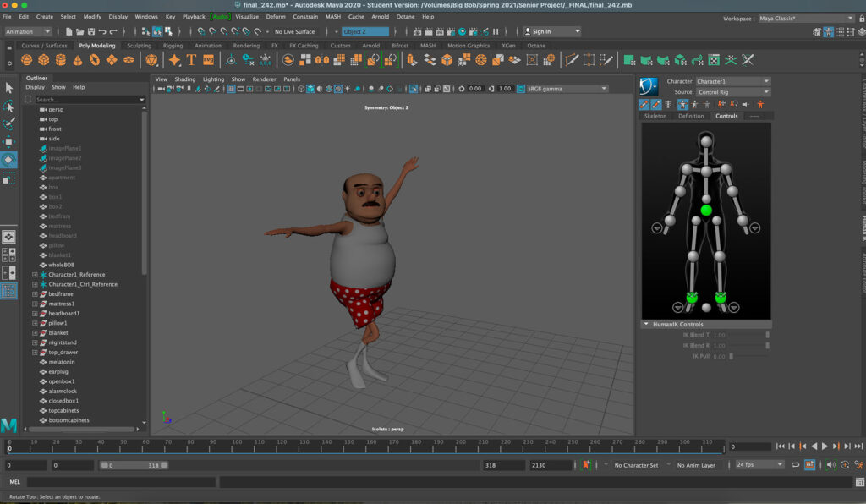The image size is (866, 504).
Task: Activate the Rotate tool in toolbox
Action: pyautogui.click(x=9, y=160)
